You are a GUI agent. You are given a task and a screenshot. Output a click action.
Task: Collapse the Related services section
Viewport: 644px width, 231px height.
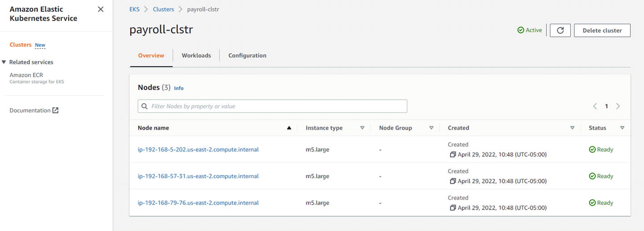point(4,62)
